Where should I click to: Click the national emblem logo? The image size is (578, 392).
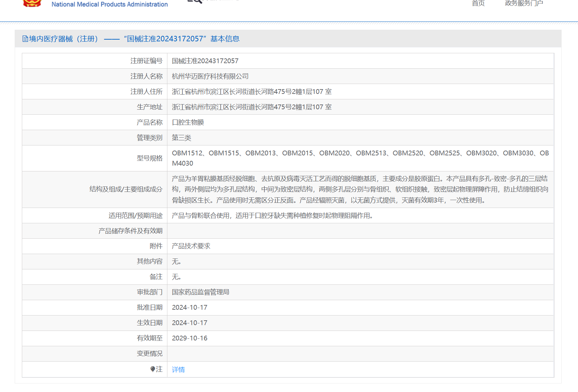(x=32, y=3)
